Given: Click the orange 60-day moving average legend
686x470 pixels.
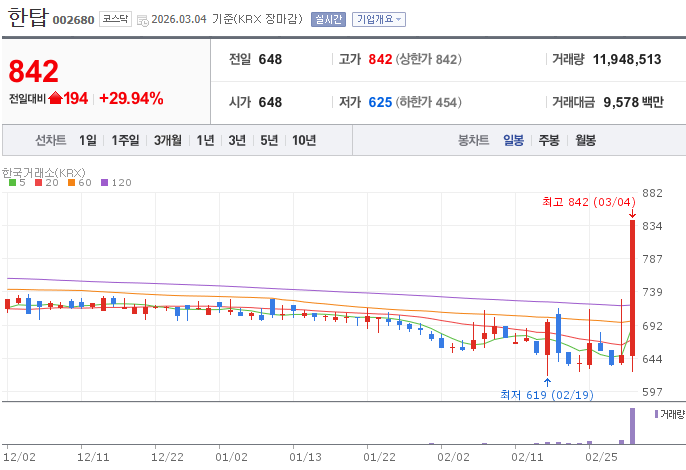Looking at the screenshot, I should pyautogui.click(x=80, y=182).
